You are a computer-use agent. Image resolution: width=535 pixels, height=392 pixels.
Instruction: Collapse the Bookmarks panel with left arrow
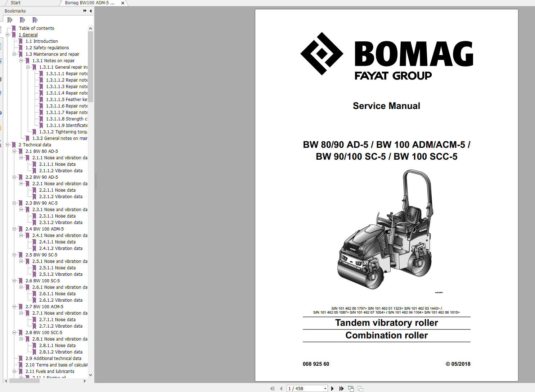91,11
